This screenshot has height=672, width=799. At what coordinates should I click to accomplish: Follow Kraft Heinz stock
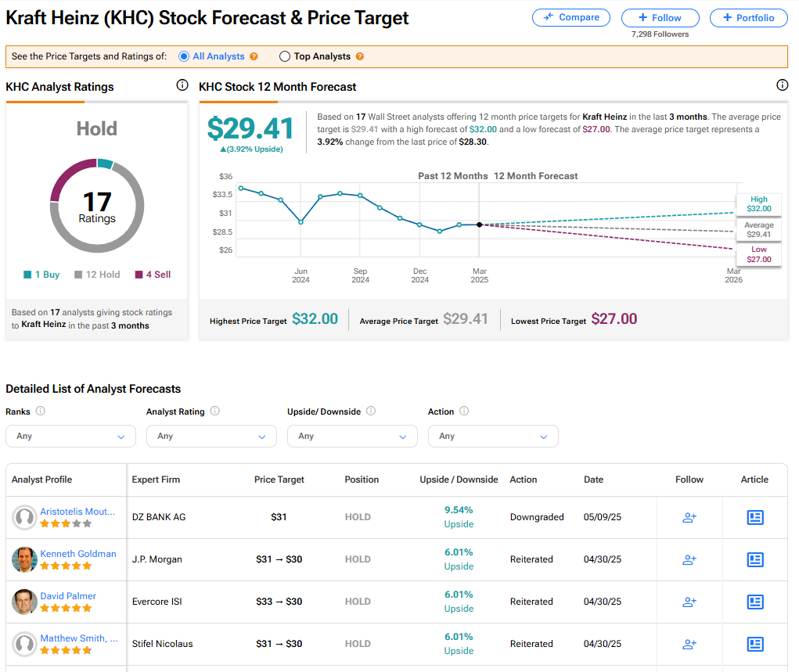pyautogui.click(x=660, y=18)
